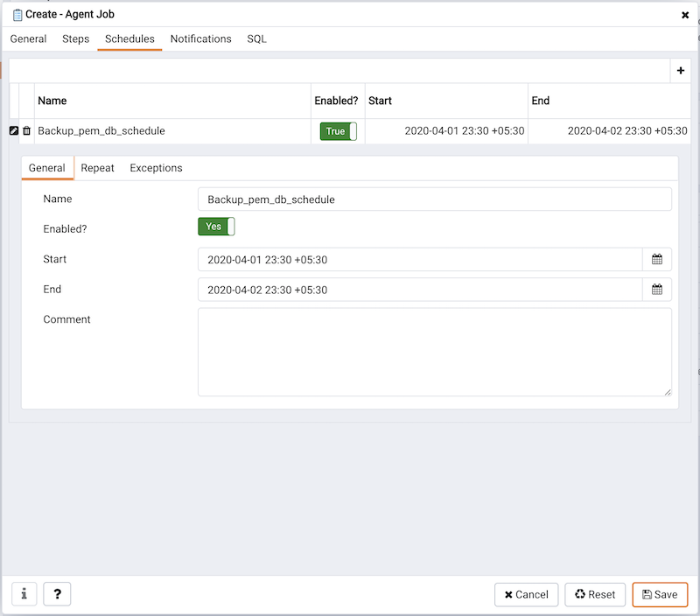Open the End date calendar picker
Screen dimensions: 700x616
657,290
